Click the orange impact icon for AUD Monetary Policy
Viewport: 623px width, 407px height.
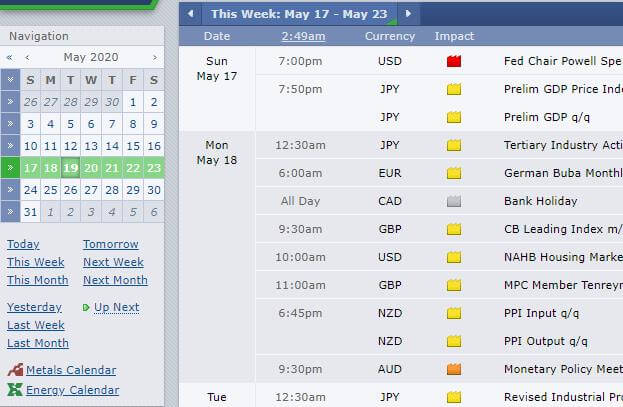(454, 369)
